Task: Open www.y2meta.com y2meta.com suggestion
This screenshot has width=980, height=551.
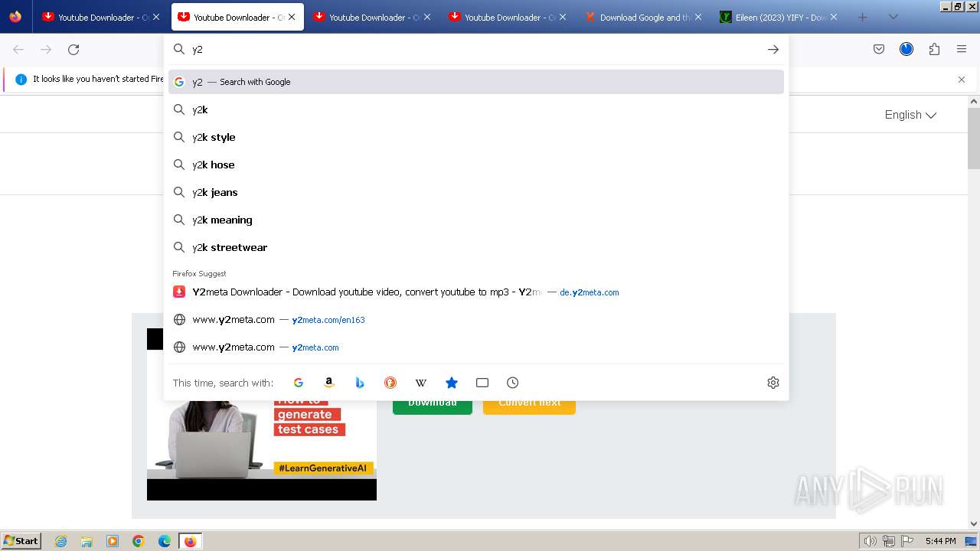Action: (476, 347)
